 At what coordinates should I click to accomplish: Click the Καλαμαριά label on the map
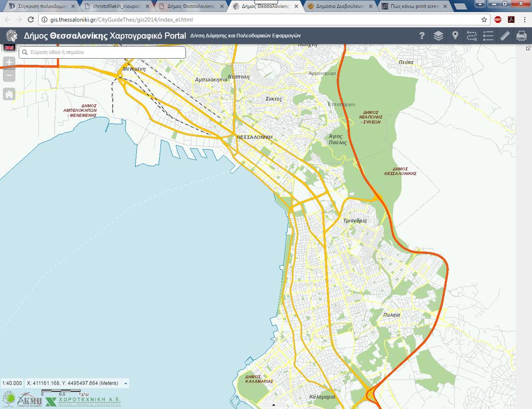click(x=322, y=397)
